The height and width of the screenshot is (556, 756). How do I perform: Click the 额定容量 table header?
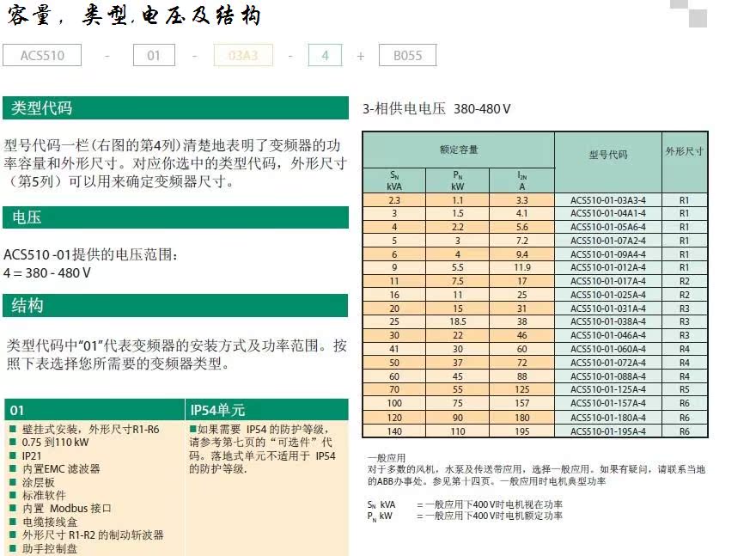coord(459,150)
